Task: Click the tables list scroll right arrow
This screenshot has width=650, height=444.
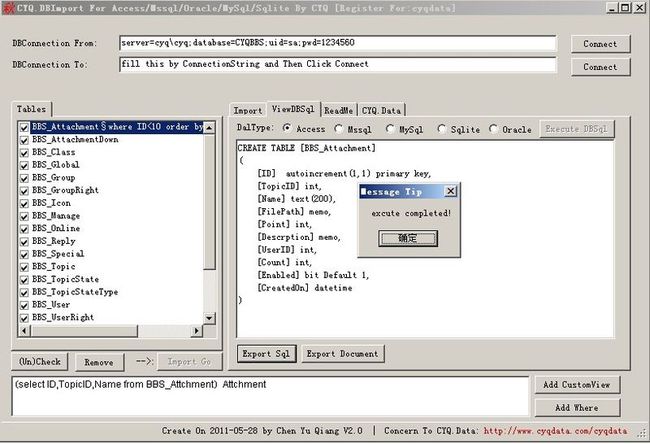Action: 196,331
